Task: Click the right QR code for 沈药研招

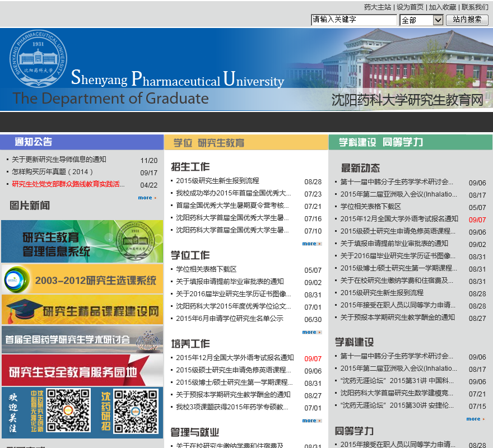Action: (136, 411)
